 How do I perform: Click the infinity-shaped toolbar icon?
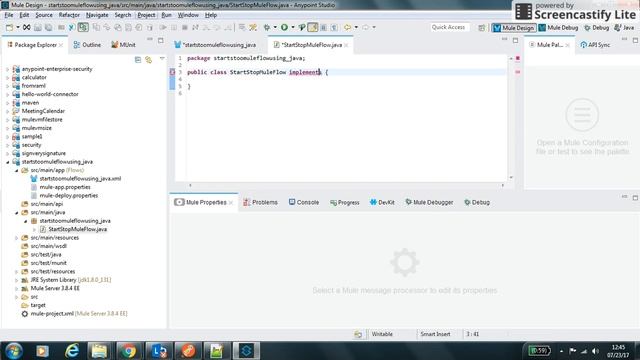27,27
